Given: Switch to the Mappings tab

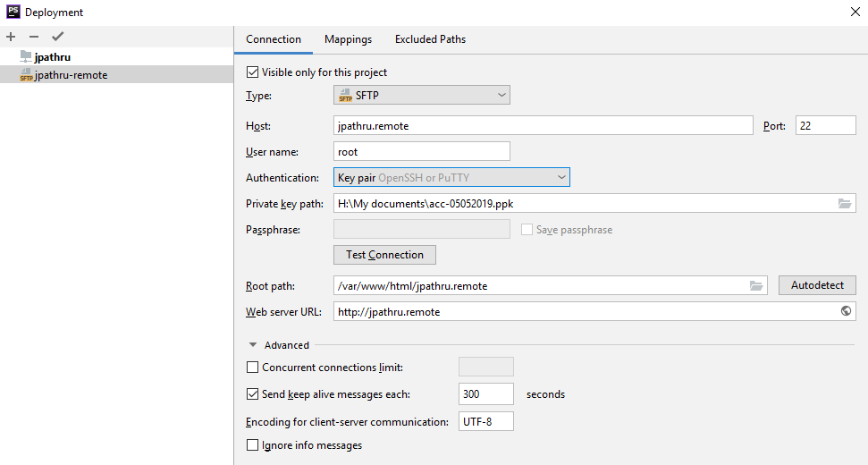Looking at the screenshot, I should 348,39.
